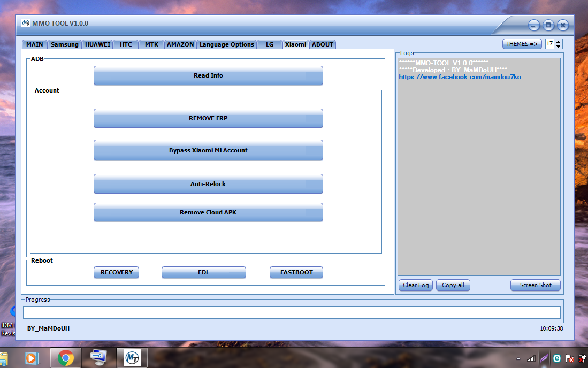Click the purple feather tray icon
This screenshot has height=368, width=588.
(544, 358)
